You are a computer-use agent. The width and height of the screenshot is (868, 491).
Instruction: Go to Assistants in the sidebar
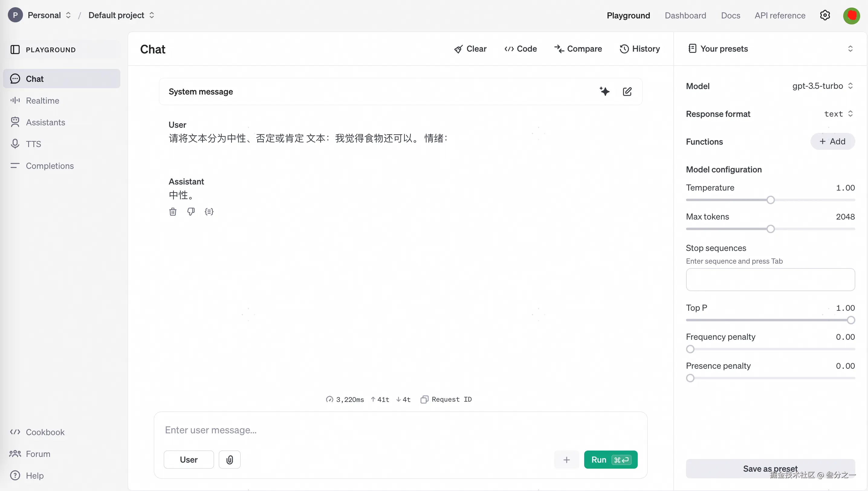[x=45, y=122]
